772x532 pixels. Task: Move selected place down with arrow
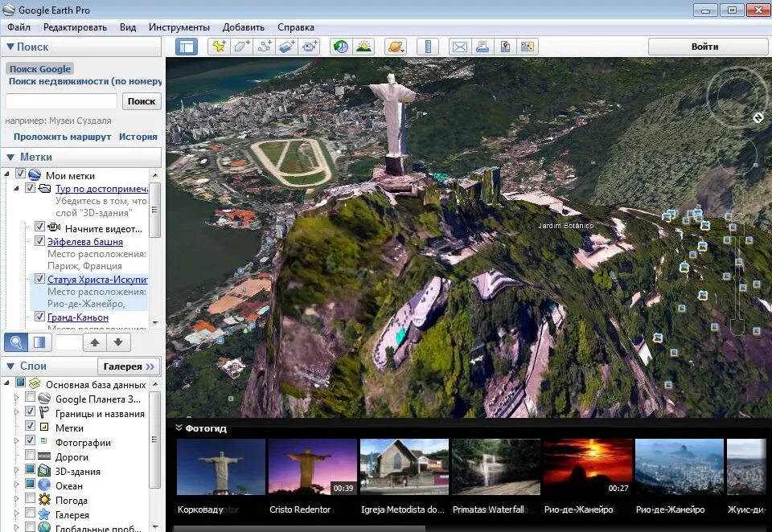[118, 342]
